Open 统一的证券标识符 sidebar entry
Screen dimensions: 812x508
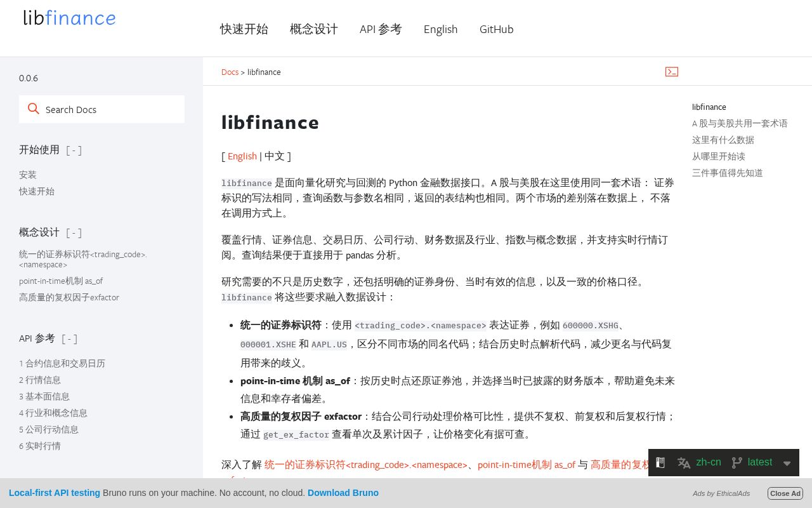point(83,258)
